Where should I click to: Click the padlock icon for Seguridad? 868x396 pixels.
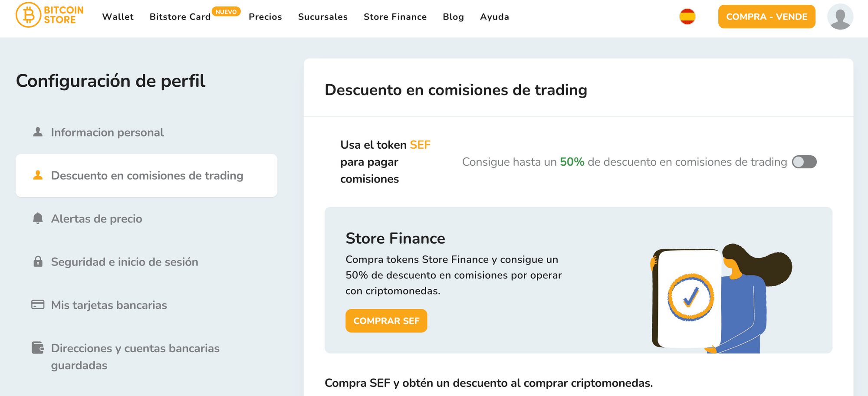38,262
